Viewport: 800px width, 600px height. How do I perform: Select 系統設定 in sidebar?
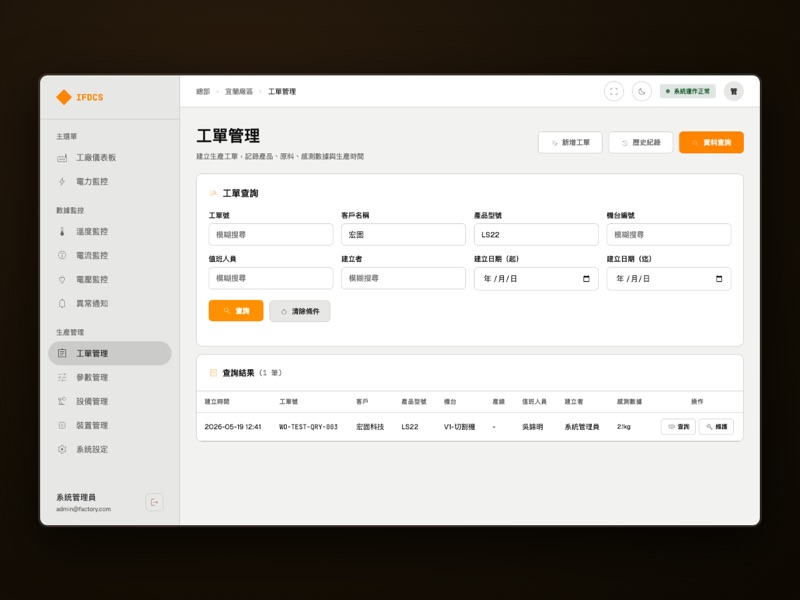110,449
